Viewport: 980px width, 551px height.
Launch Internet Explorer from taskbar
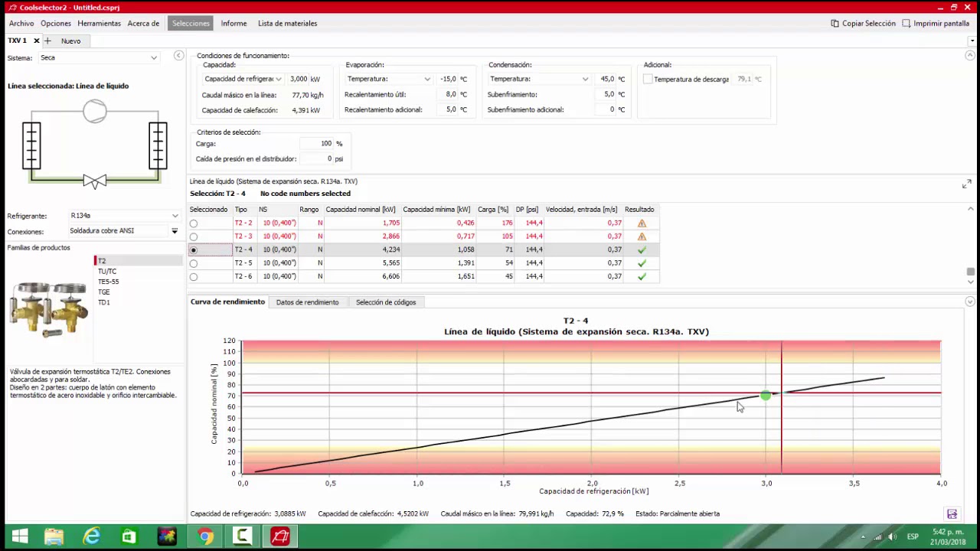pos(91,536)
